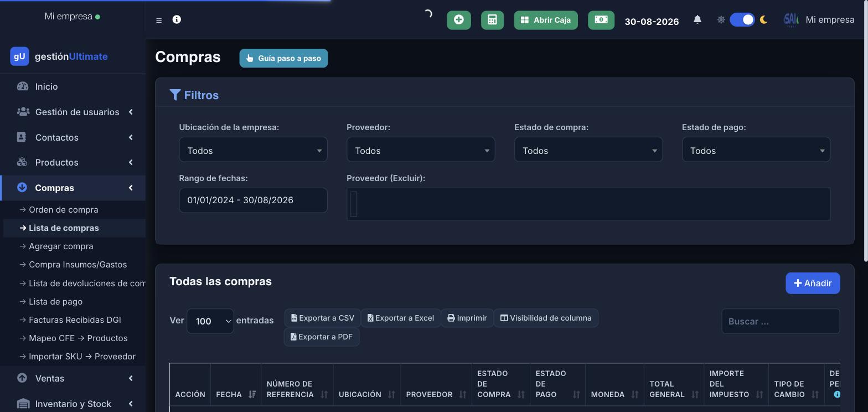
Task: Open the notifications bell
Action: [x=697, y=20]
